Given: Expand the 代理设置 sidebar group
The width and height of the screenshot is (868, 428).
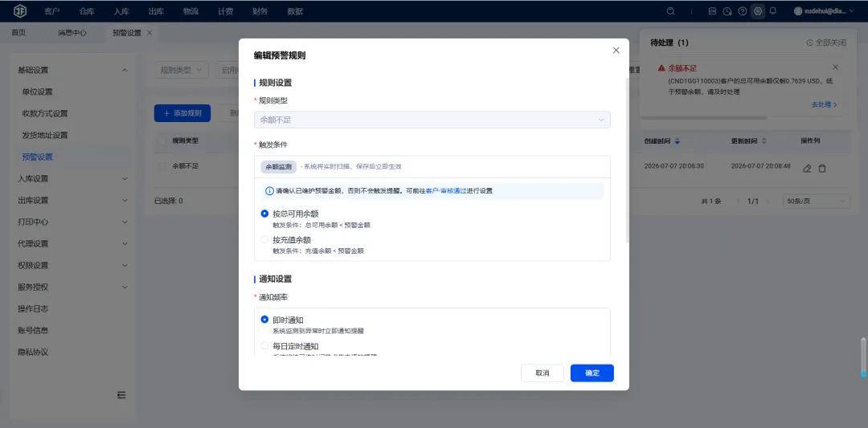Looking at the screenshot, I should tap(125, 244).
